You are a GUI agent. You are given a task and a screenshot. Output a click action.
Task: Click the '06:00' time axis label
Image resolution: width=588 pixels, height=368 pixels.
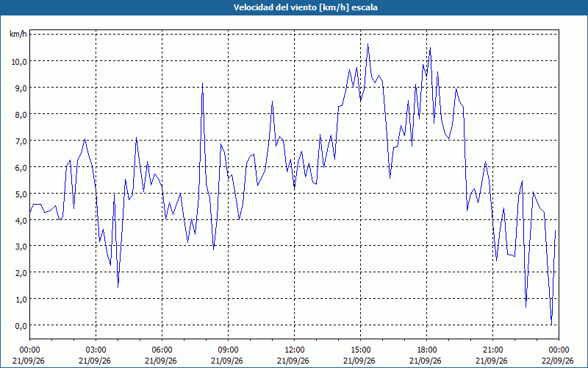[x=162, y=350]
